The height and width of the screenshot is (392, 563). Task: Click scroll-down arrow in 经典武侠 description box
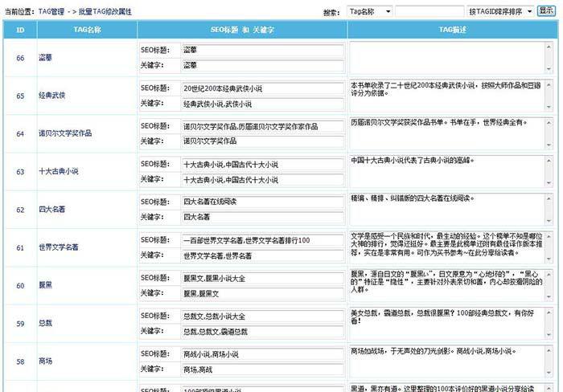point(549,107)
